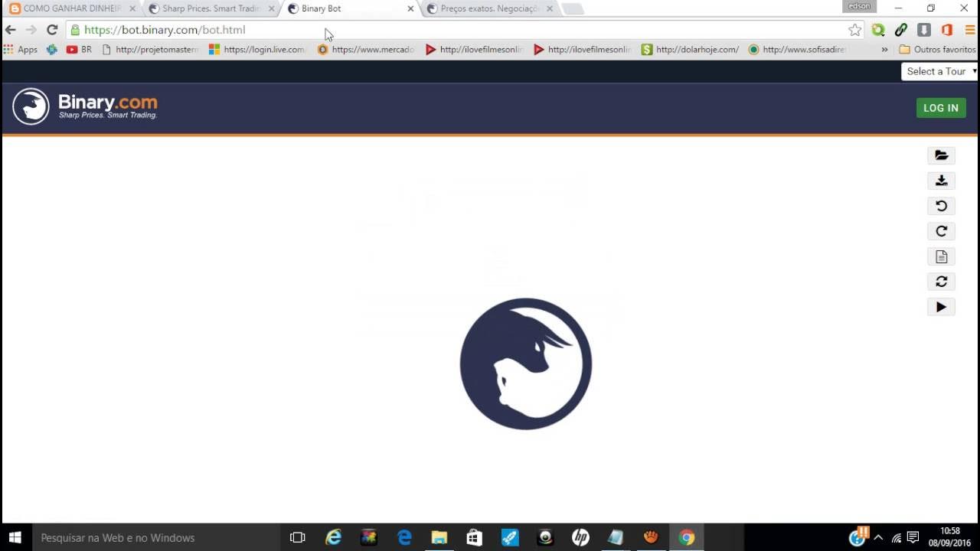Click the undo arrow icon

(x=941, y=206)
